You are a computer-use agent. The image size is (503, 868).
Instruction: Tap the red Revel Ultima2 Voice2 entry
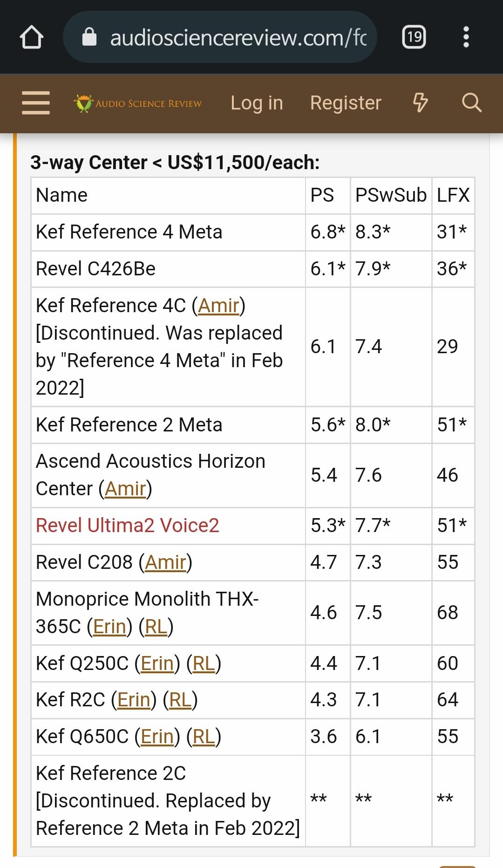[x=127, y=526]
